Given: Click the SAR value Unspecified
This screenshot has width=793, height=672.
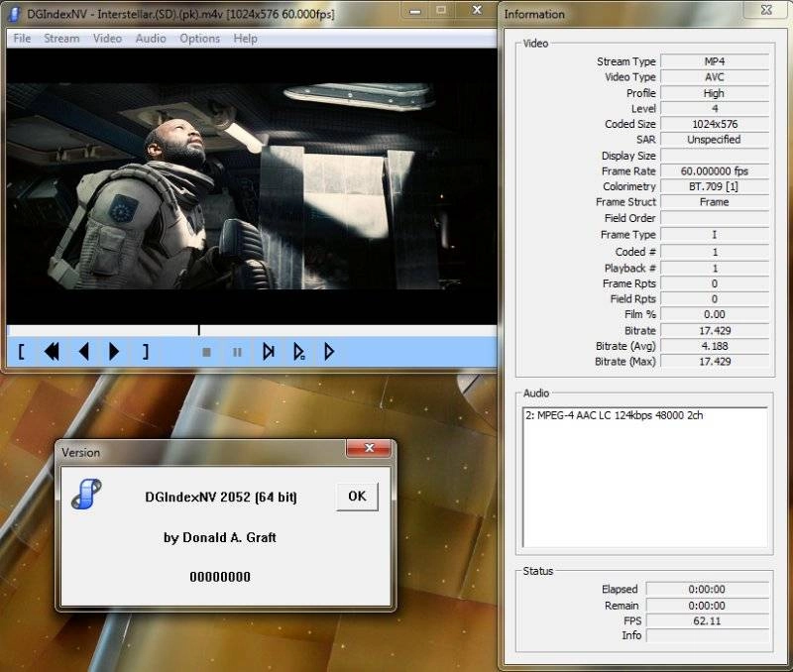Looking at the screenshot, I should tap(714, 140).
